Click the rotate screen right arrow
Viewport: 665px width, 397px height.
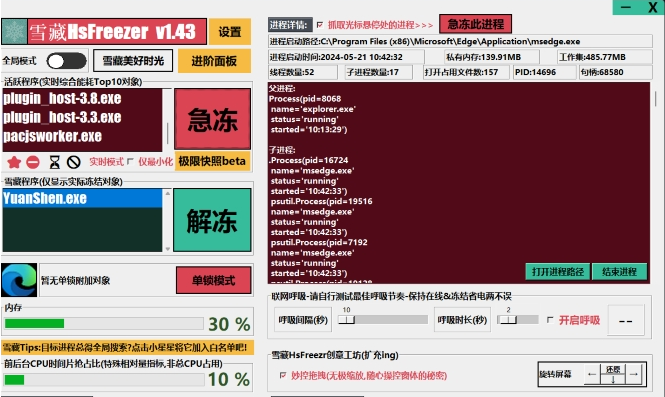pos(634,374)
